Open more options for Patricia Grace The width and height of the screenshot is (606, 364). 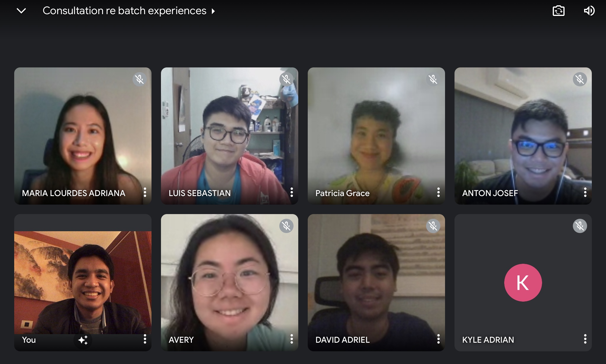point(438,192)
